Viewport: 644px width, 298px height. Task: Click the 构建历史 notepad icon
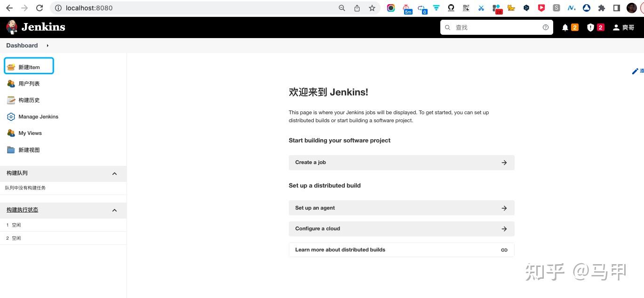[x=11, y=100]
